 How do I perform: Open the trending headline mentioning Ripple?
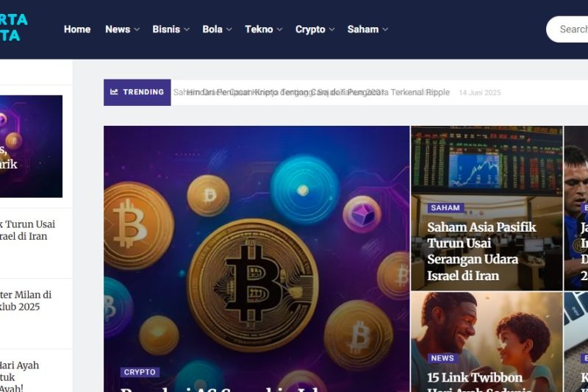(x=311, y=92)
